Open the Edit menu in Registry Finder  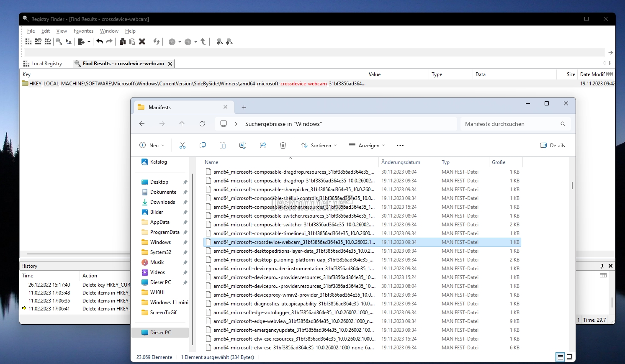(x=46, y=31)
